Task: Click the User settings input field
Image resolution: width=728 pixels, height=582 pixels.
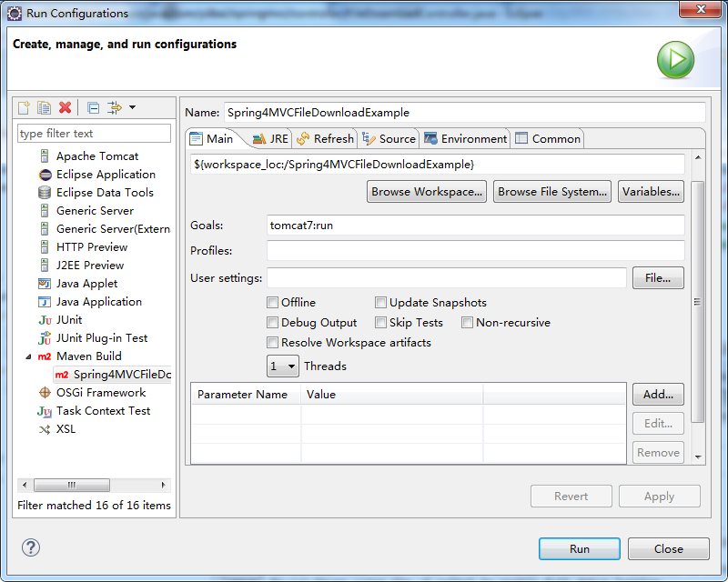Action: (x=447, y=278)
